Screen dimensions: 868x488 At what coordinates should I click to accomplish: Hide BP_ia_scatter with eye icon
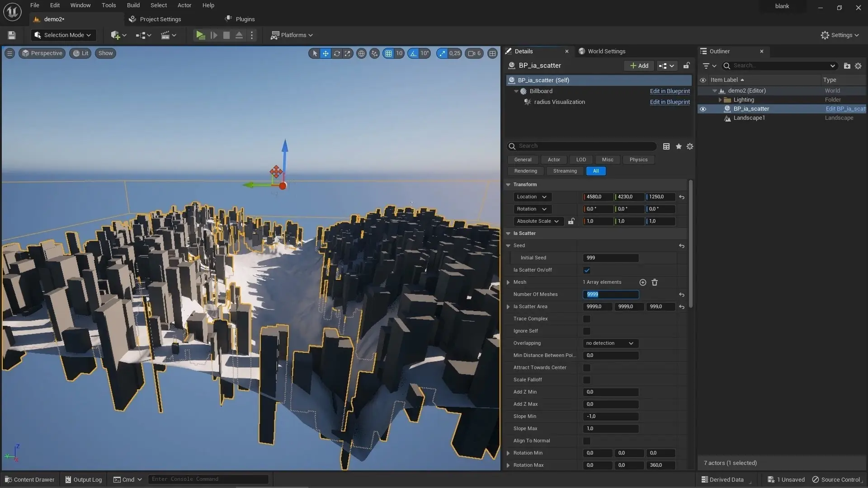703,109
